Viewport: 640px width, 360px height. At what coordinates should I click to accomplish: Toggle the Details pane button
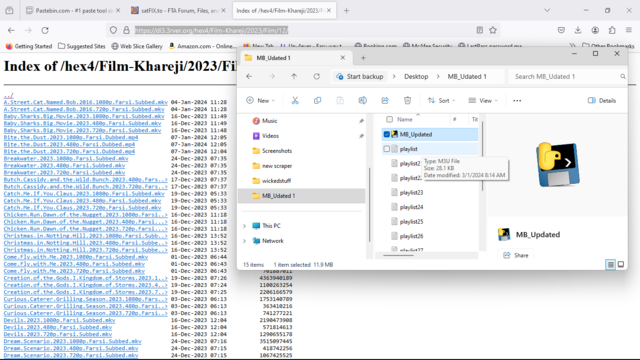[602, 100]
